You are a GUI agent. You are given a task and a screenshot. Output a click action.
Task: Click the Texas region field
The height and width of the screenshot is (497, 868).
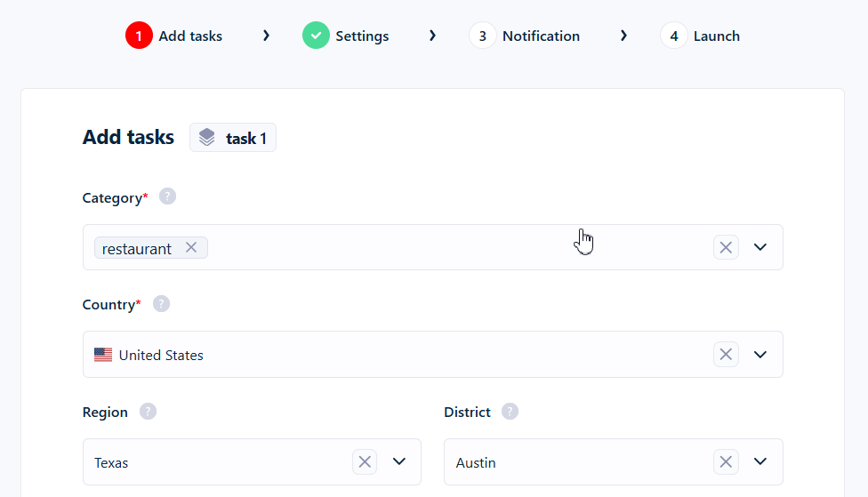252,462
